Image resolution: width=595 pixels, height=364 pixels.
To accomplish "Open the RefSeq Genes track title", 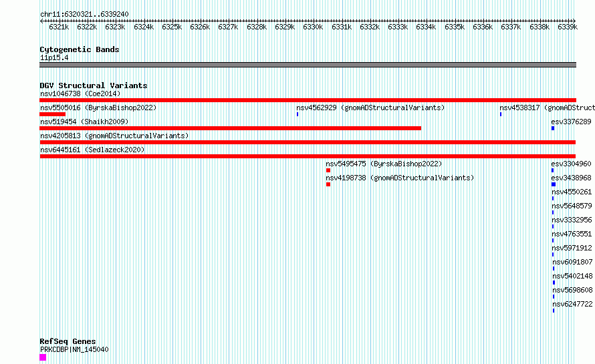I will pos(68,341).
